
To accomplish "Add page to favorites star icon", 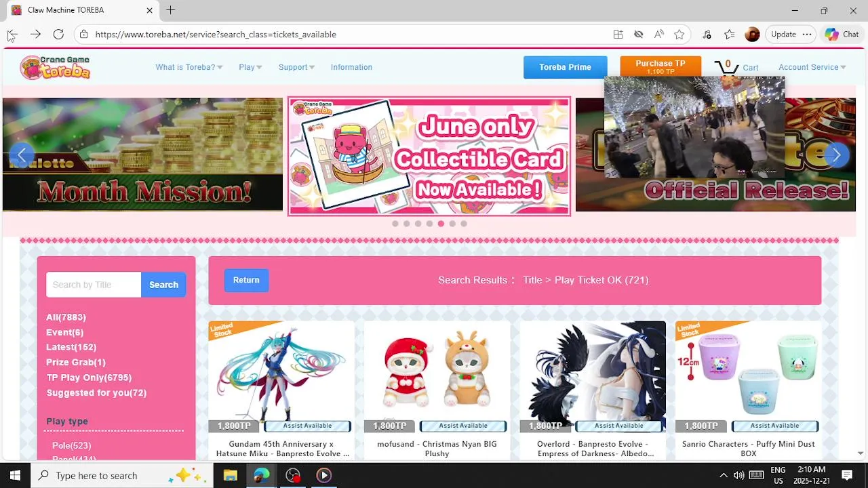I will (679, 35).
